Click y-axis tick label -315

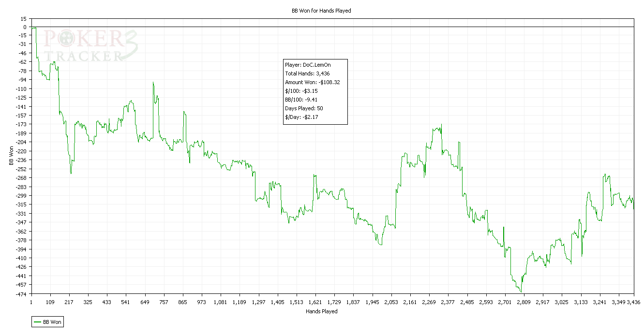[20, 204]
